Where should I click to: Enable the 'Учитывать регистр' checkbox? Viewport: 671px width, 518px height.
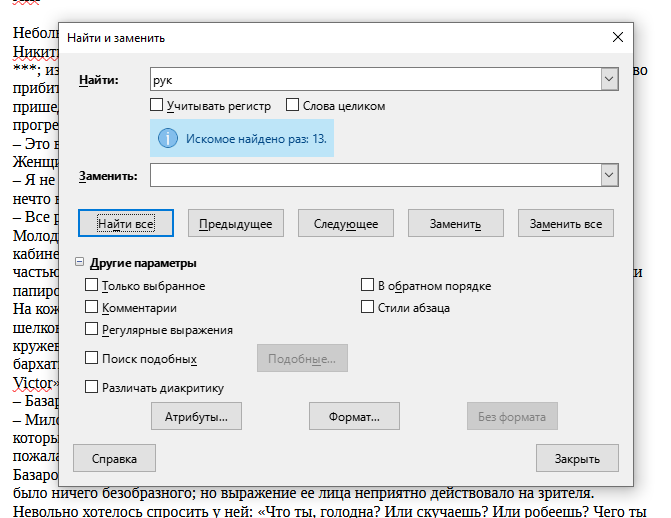coord(157,105)
